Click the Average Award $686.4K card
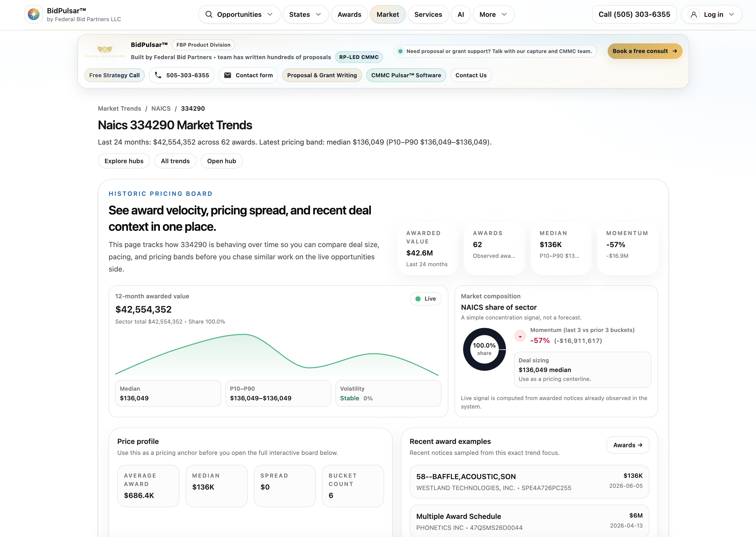The width and height of the screenshot is (756, 537). (x=148, y=486)
